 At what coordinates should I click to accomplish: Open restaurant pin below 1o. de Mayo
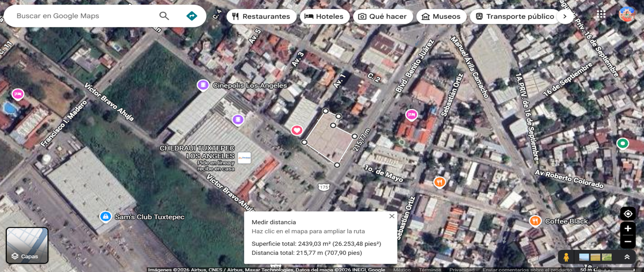click(440, 182)
